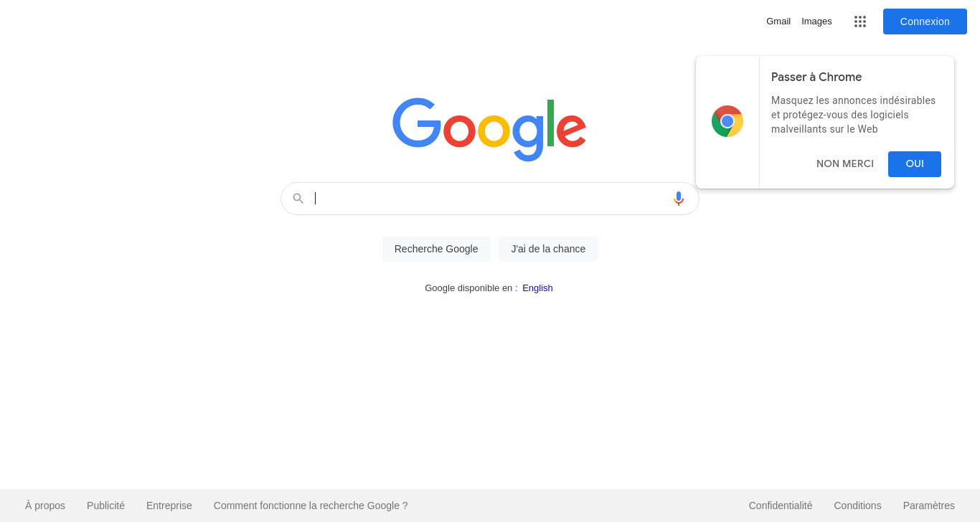Click the voice search microphone icon
Image resolution: width=980 pixels, height=522 pixels.
tap(679, 199)
